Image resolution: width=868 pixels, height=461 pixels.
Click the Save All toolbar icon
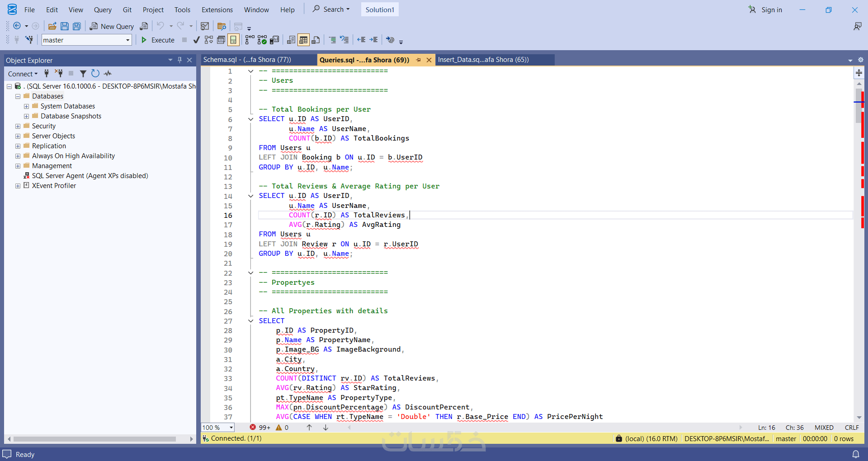[x=77, y=26]
